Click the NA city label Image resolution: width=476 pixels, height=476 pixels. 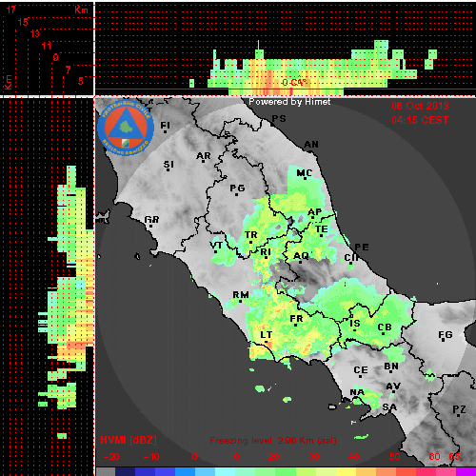pyautogui.click(x=357, y=392)
